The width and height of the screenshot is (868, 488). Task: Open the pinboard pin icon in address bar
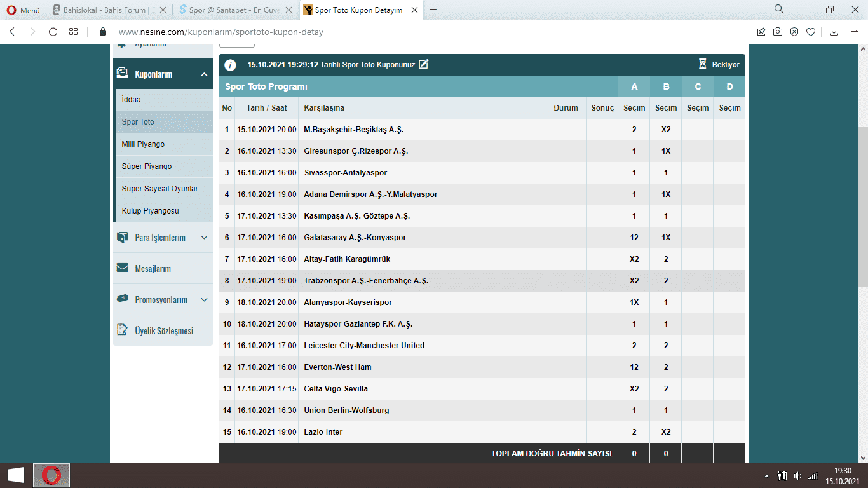click(761, 32)
